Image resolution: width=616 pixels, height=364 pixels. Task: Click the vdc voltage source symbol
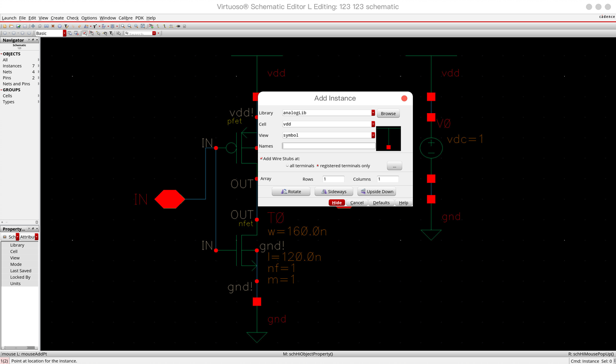431,148
